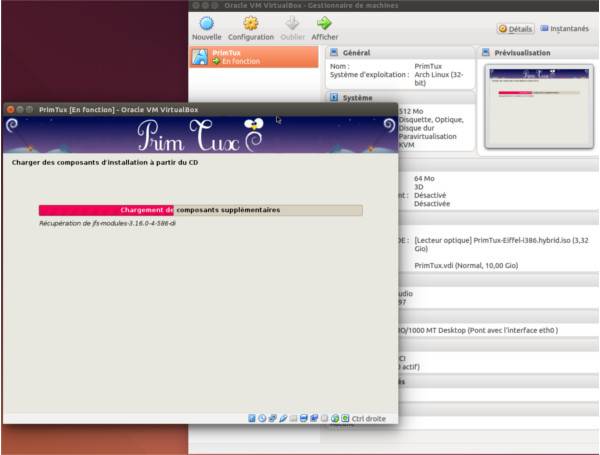Maximize the PrimTux VM window
This screenshot has width=600, height=455.
(x=29, y=109)
